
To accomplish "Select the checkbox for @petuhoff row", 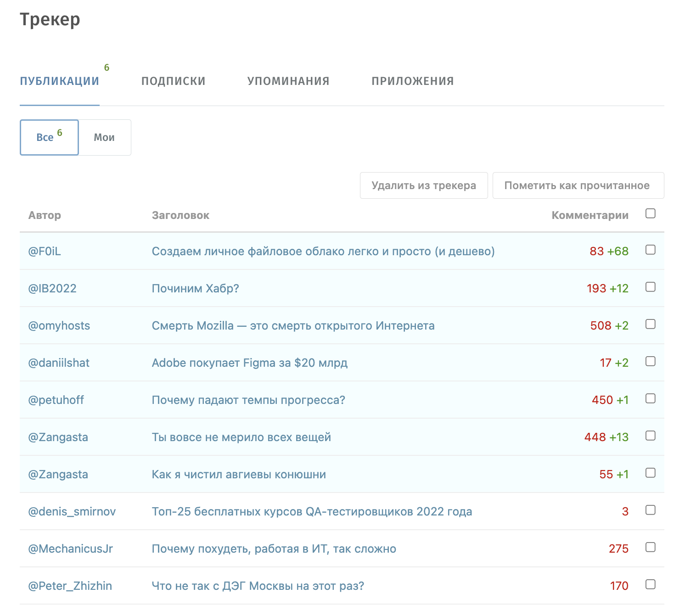I will 650,398.
